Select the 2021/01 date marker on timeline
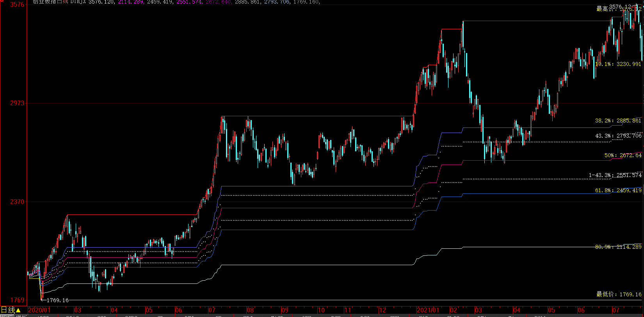The height and width of the screenshot is (317, 644). (428, 310)
